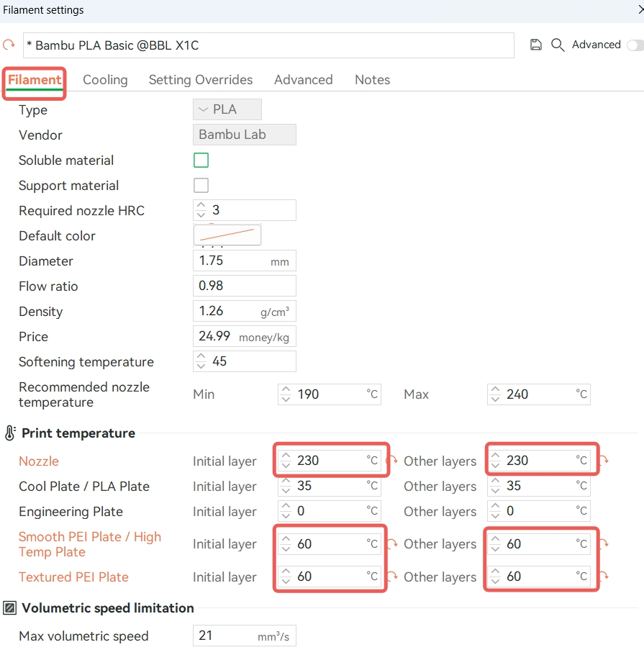Open the Setting Overrides tab
Viewport: 644px width, 655px height.
coord(201,80)
